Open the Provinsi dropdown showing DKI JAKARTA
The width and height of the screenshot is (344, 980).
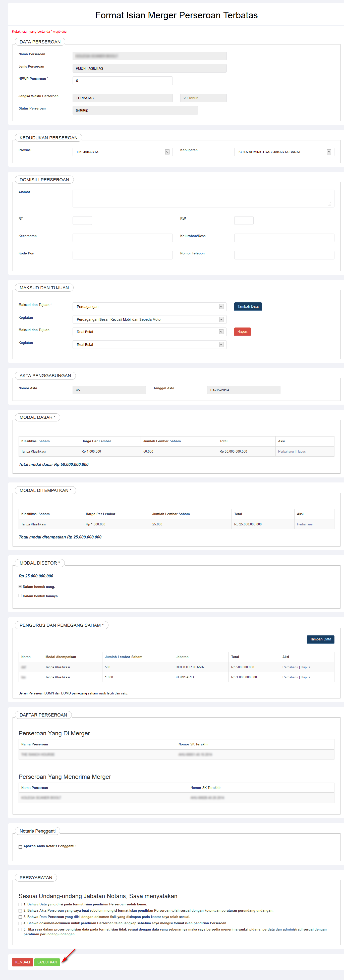coord(122,152)
